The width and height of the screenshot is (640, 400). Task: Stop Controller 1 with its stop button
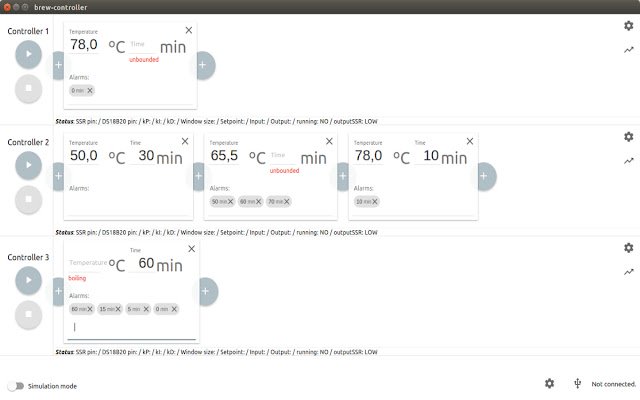[28, 89]
